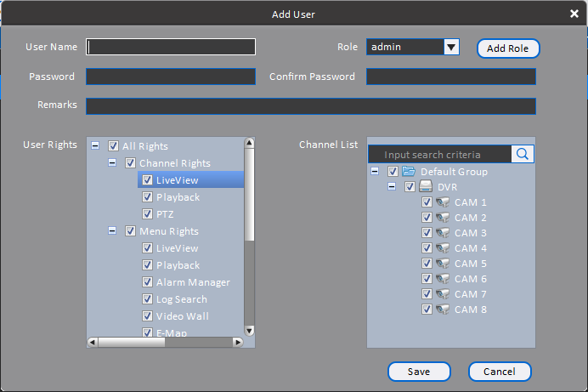Collapse the DVR node in Channel List

point(392,186)
